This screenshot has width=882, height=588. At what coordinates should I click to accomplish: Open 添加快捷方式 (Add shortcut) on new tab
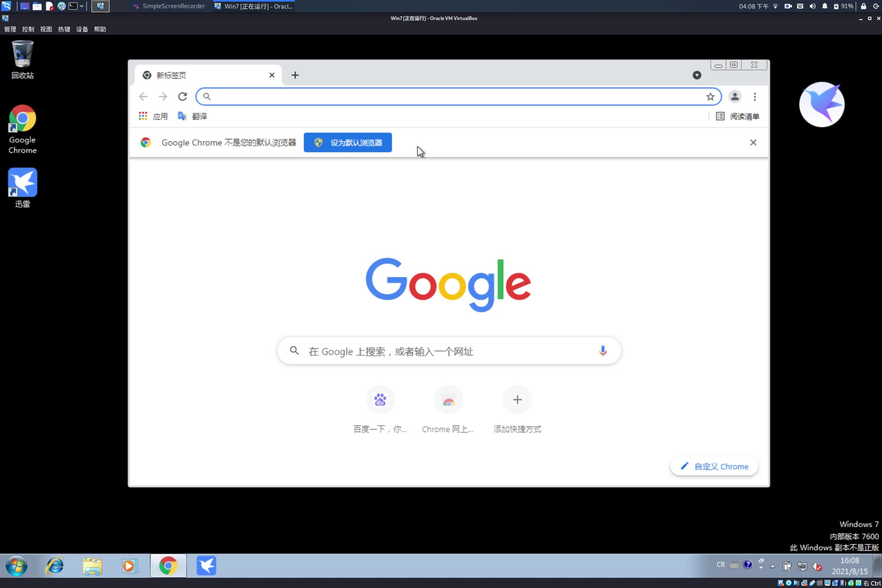point(517,400)
